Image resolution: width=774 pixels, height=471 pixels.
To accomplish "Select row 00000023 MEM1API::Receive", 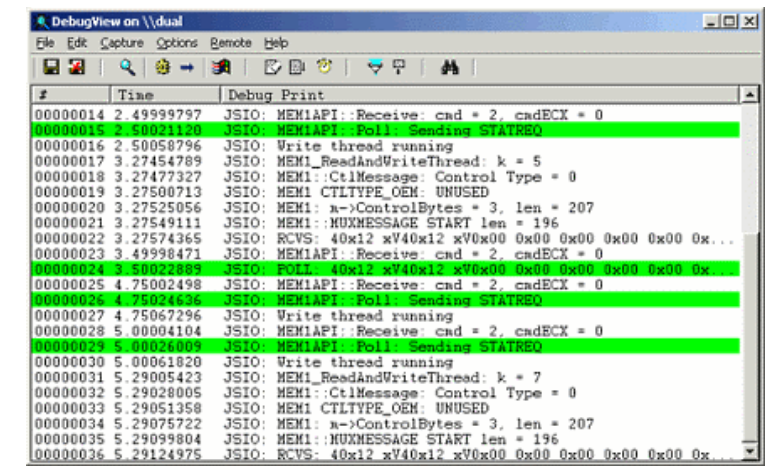I will (x=386, y=254).
